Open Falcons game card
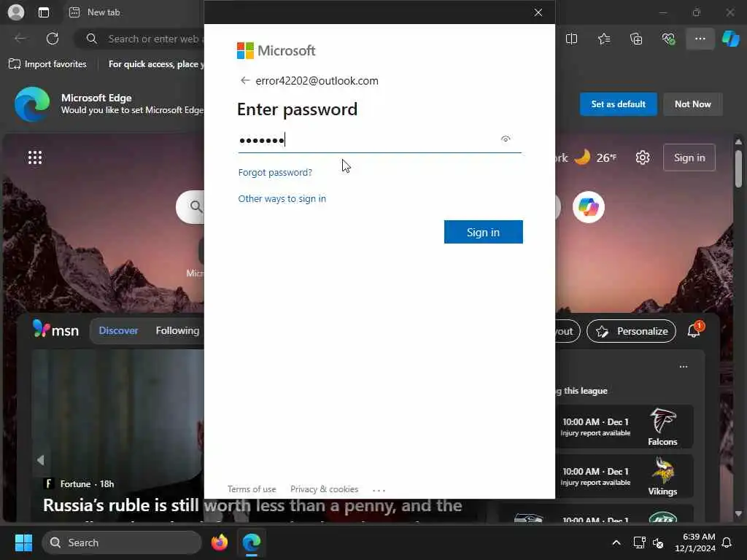 (x=624, y=427)
